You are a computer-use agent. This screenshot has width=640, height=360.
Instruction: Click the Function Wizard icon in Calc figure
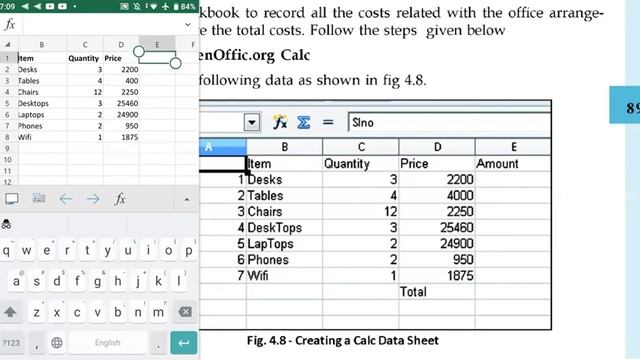pos(280,122)
